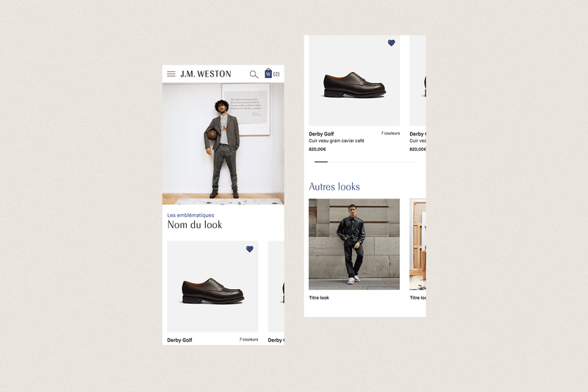Click the J.M. WESTON logo
588x392 pixels.
point(206,74)
